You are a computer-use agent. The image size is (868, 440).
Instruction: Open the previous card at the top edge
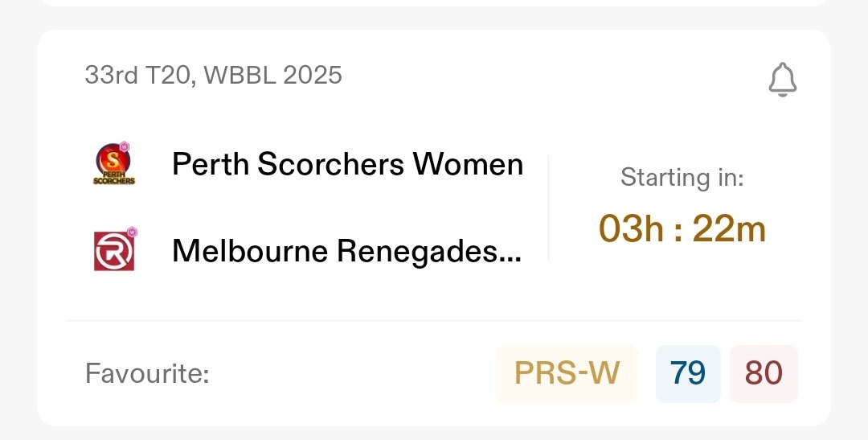(434, 3)
